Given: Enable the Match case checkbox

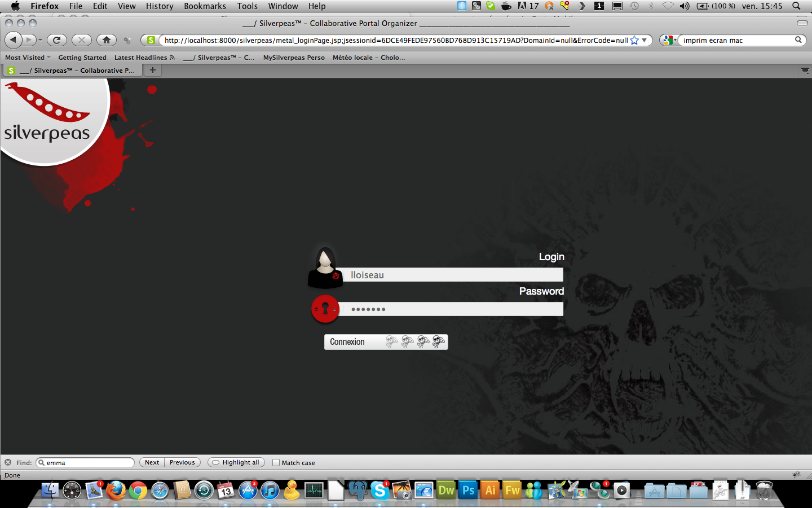Looking at the screenshot, I should (x=276, y=462).
